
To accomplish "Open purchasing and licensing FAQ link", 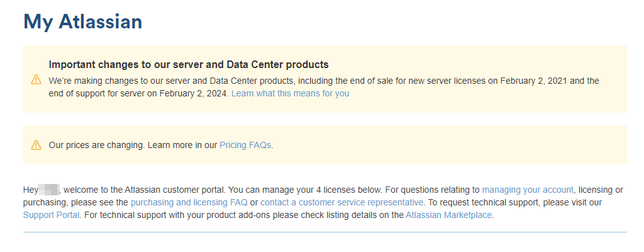I will tap(189, 202).
